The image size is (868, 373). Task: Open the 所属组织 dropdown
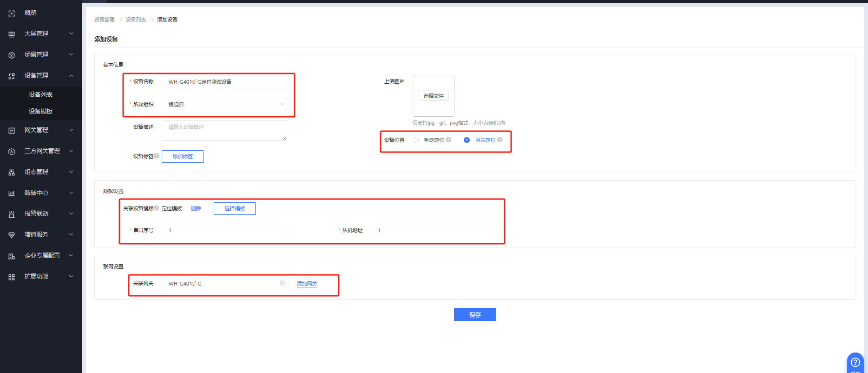click(x=224, y=104)
